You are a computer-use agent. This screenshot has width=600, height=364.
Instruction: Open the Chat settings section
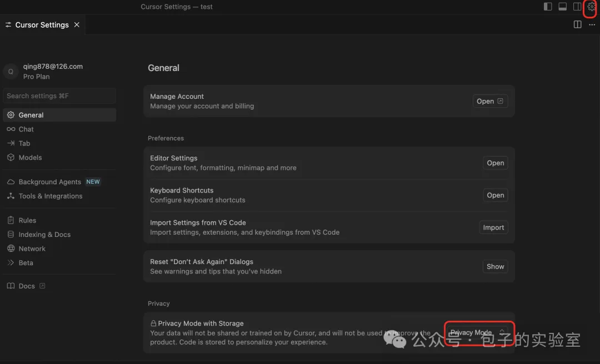(x=59, y=129)
